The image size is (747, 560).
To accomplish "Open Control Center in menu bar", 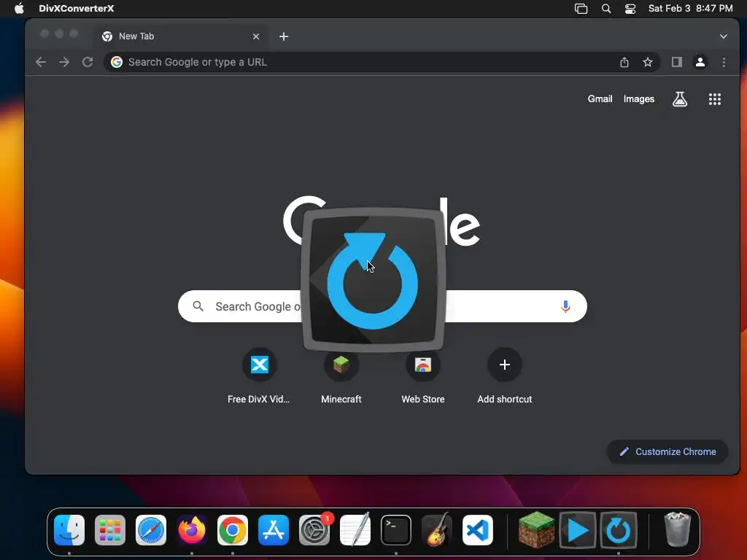I will coord(630,8).
